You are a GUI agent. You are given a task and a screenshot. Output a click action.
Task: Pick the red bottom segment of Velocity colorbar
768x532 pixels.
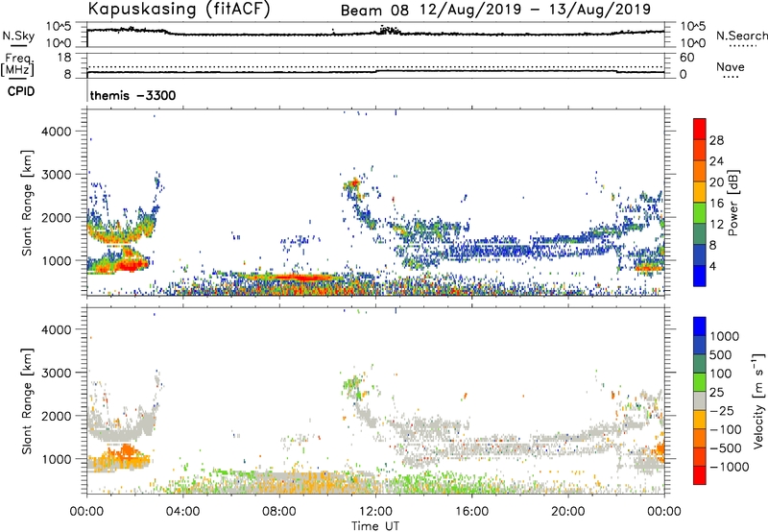[x=700, y=475]
